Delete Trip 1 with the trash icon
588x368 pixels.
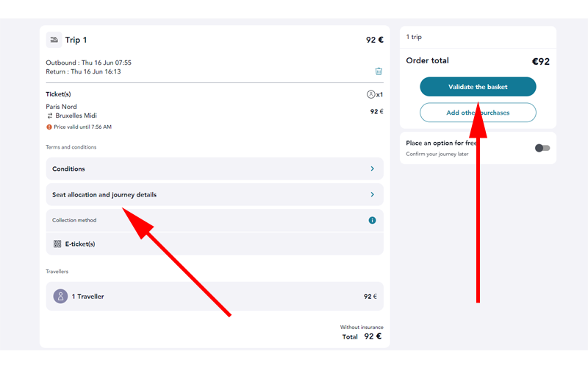(379, 71)
